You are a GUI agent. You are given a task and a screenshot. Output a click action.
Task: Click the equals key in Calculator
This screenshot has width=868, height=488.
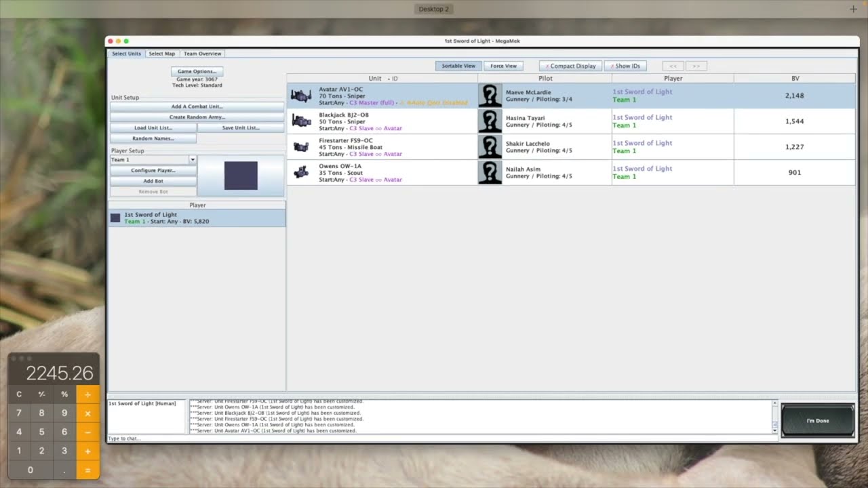click(87, 470)
